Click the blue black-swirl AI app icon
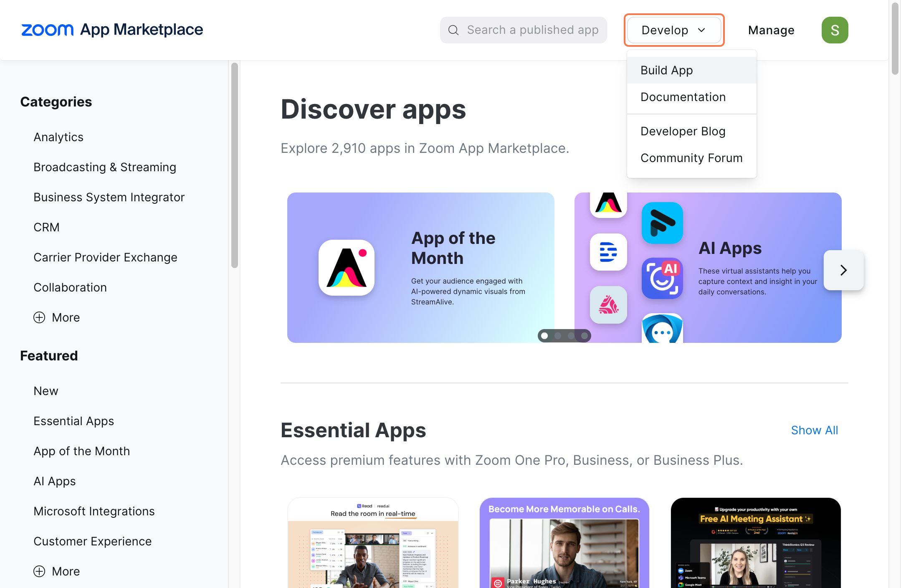This screenshot has height=588, width=901. click(x=662, y=223)
